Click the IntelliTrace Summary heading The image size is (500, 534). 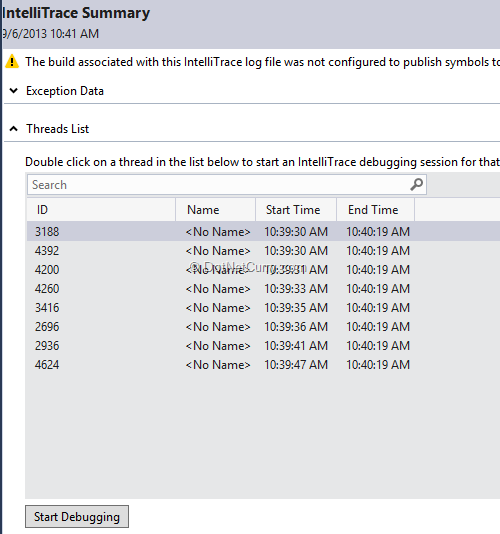tap(76, 13)
